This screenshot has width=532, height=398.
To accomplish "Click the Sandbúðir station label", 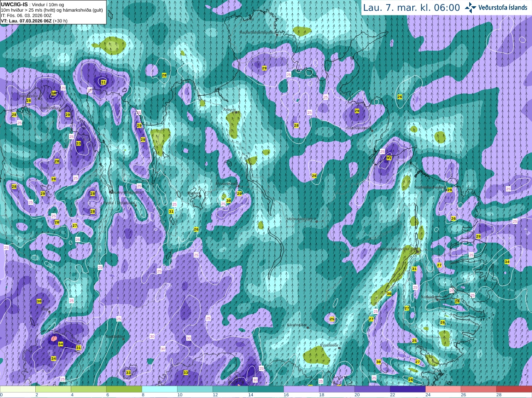I will (114, 337).
